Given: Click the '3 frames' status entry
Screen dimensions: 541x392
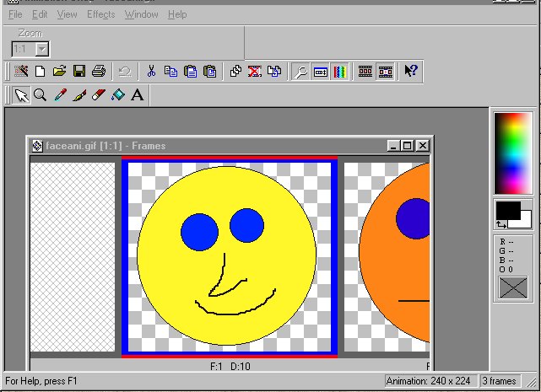Looking at the screenshot, I should [x=500, y=381].
